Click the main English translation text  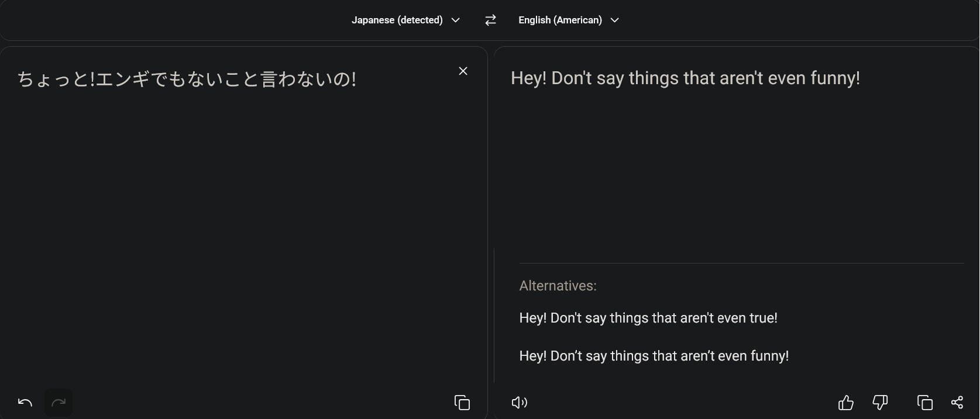coord(685,78)
